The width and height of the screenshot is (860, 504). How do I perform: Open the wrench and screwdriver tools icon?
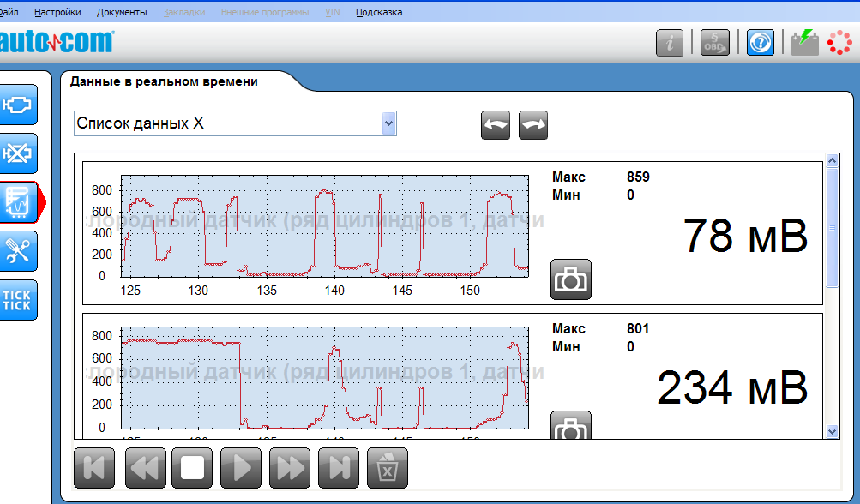pyautogui.click(x=17, y=250)
